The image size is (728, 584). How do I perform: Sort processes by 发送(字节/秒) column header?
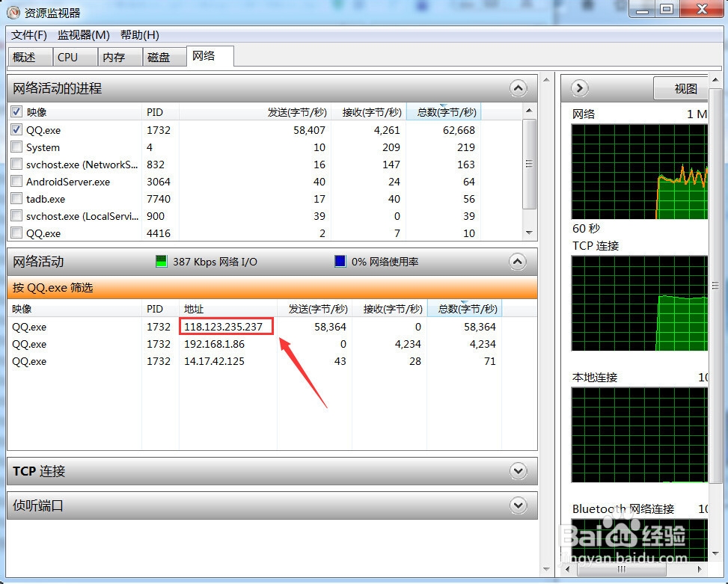coord(254,112)
